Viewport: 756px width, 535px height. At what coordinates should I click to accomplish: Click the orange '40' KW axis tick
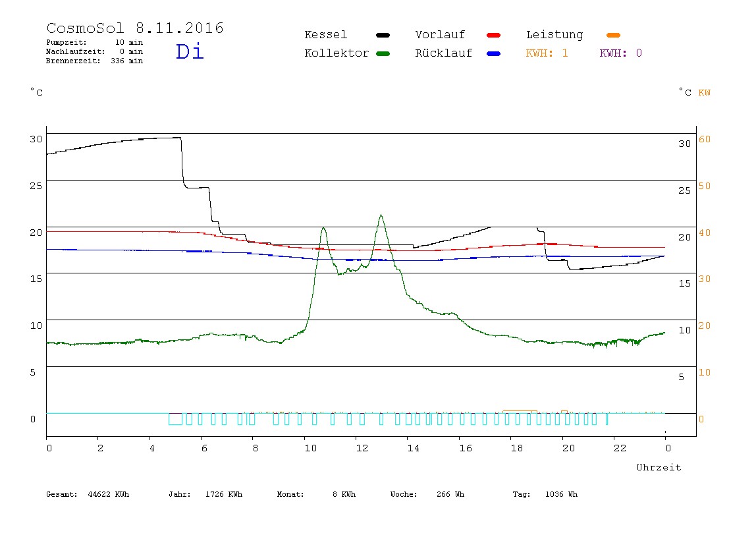coord(705,233)
